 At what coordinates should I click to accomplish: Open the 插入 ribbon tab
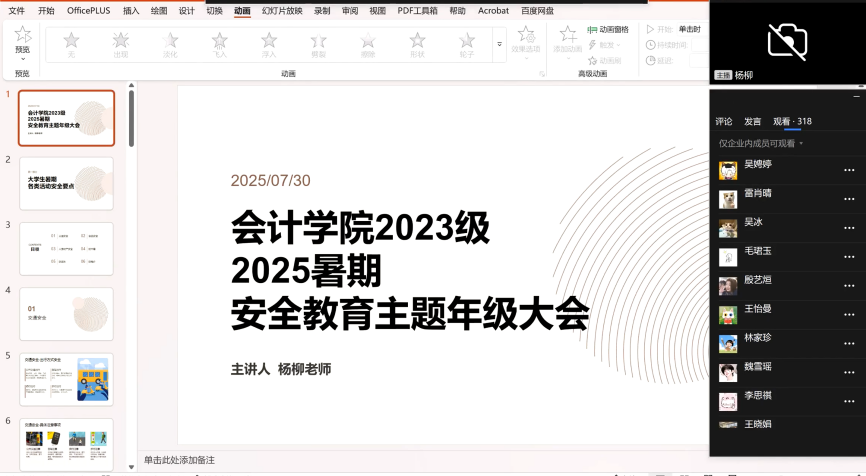click(131, 10)
